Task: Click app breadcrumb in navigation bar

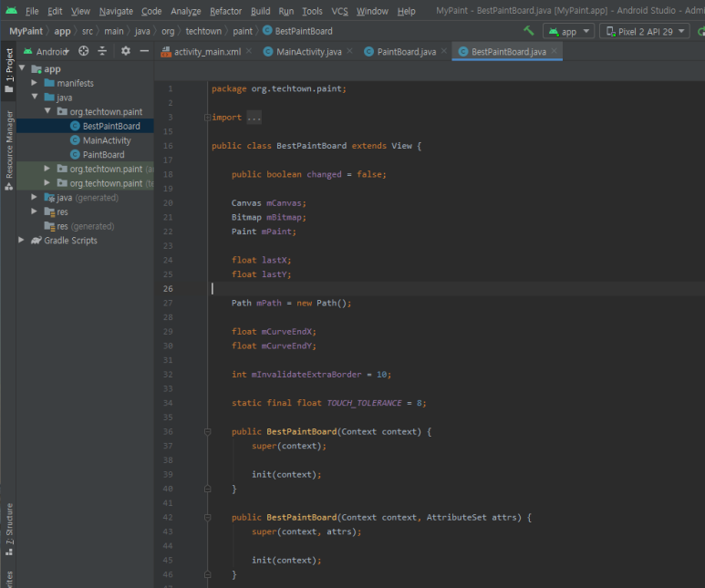Action: [63, 31]
